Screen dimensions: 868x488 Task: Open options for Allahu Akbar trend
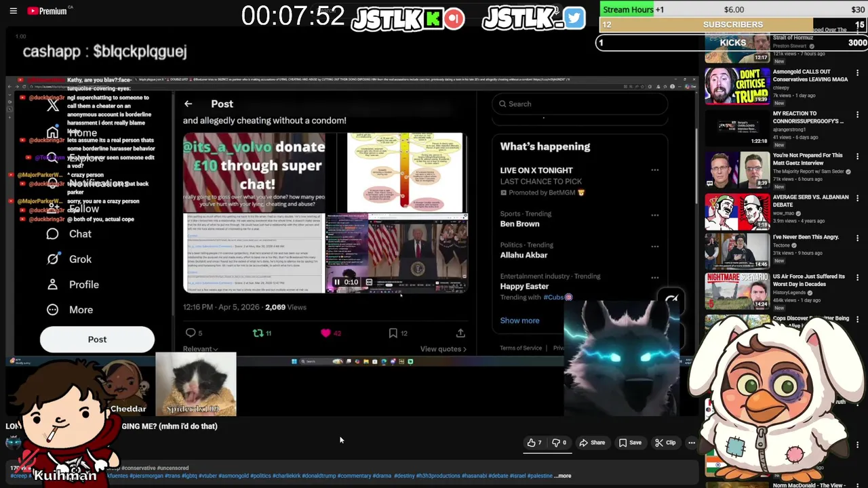655,246
